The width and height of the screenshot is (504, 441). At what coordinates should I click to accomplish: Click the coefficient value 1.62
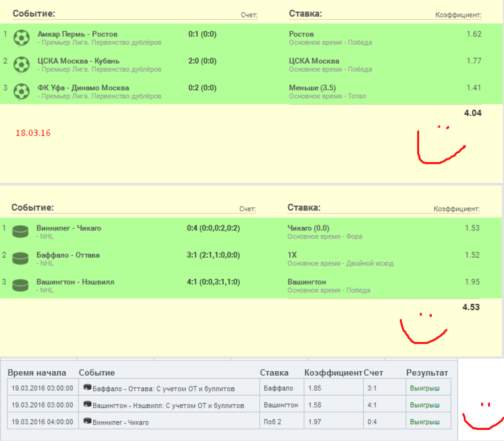474,34
